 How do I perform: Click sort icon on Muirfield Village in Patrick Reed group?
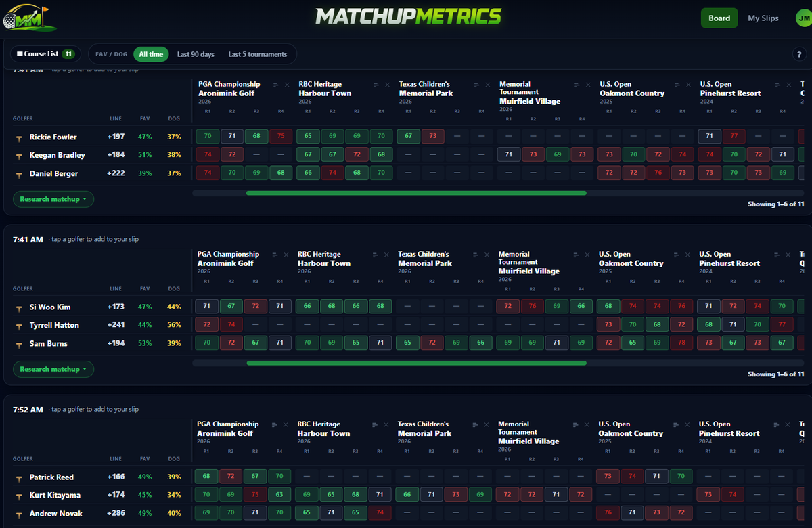coord(577,424)
